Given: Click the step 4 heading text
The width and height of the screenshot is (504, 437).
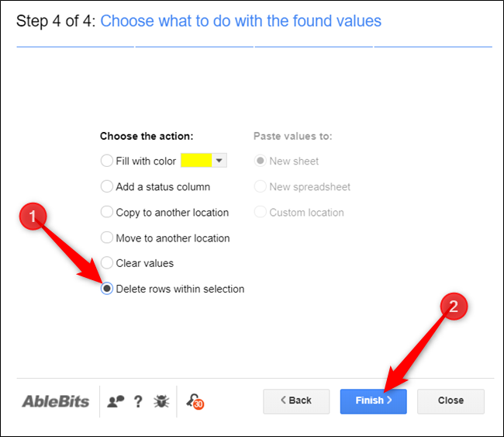Looking at the screenshot, I should pyautogui.click(x=240, y=21).
